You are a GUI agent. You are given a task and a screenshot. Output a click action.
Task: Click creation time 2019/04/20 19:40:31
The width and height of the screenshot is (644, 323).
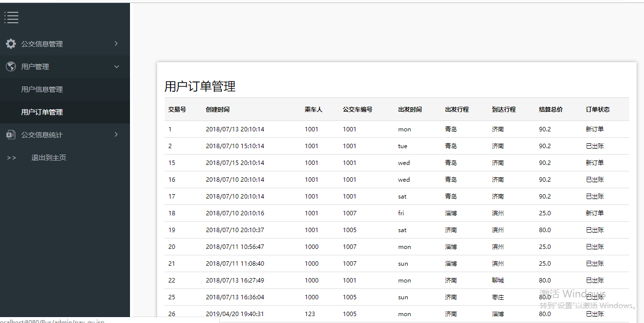235,314
